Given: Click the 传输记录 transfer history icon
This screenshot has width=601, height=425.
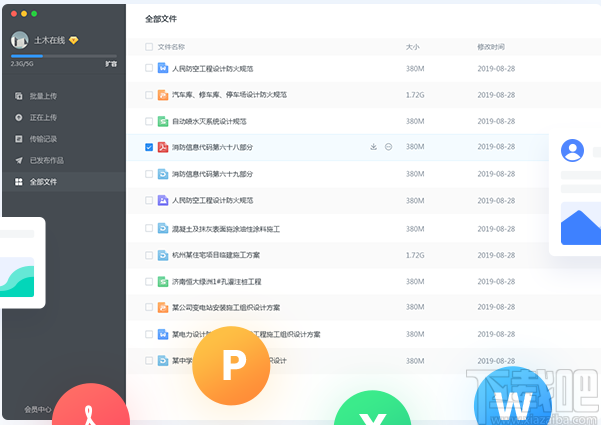Looking at the screenshot, I should coord(18,139).
